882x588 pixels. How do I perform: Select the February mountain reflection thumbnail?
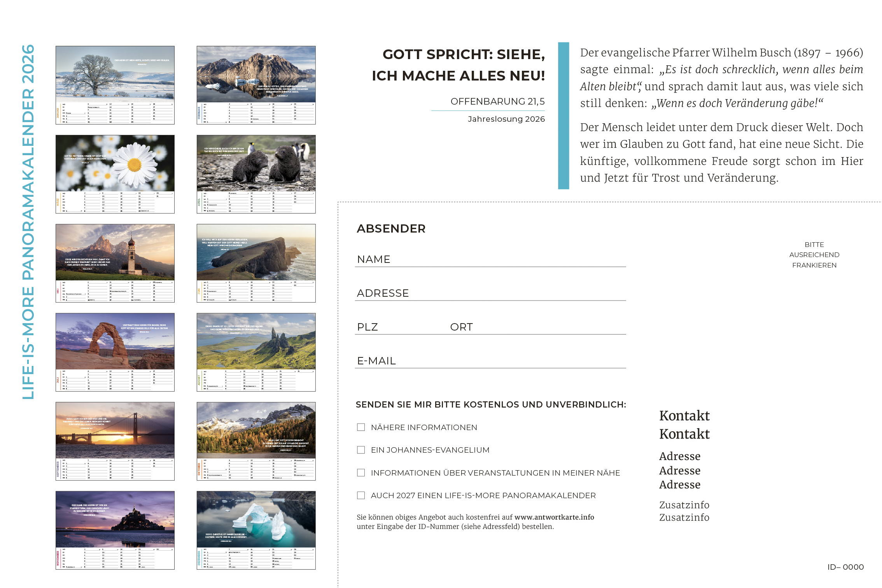coord(256,85)
